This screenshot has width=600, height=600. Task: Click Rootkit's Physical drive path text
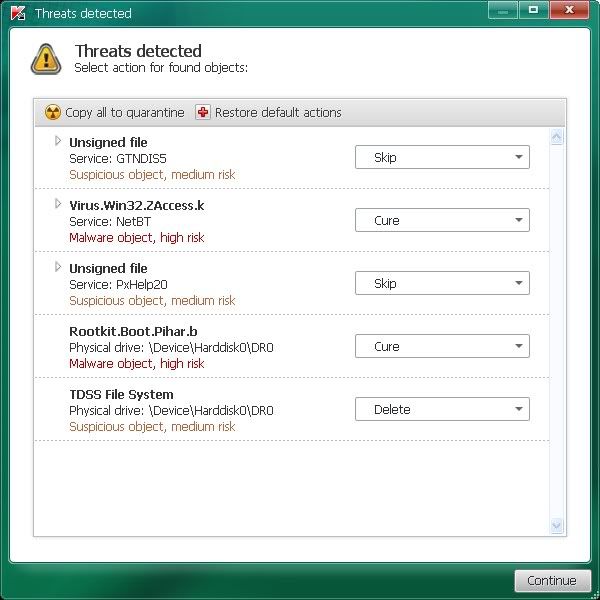[x=171, y=348]
